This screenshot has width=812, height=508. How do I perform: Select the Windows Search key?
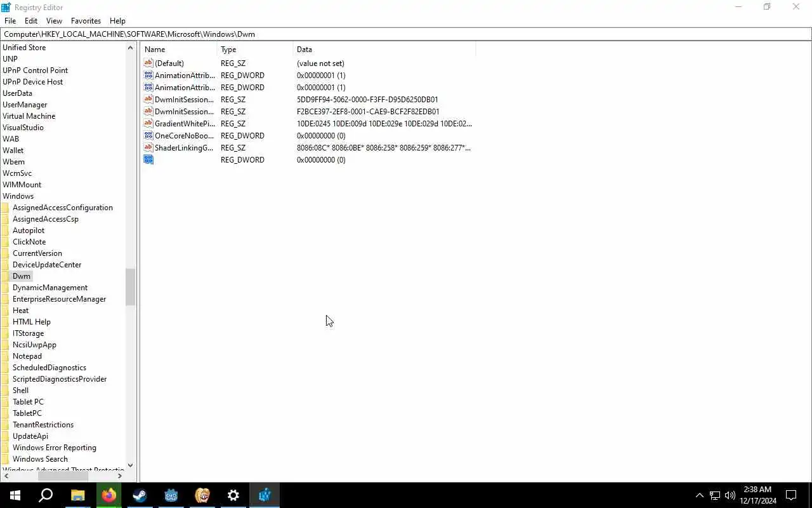[x=40, y=458]
